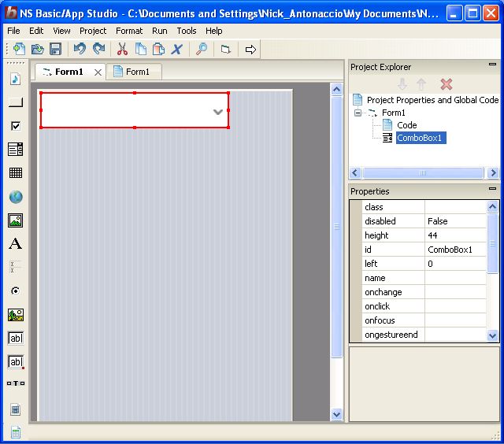Open the Tools menu
Viewport: 504px width, 444px height.
[x=187, y=31]
